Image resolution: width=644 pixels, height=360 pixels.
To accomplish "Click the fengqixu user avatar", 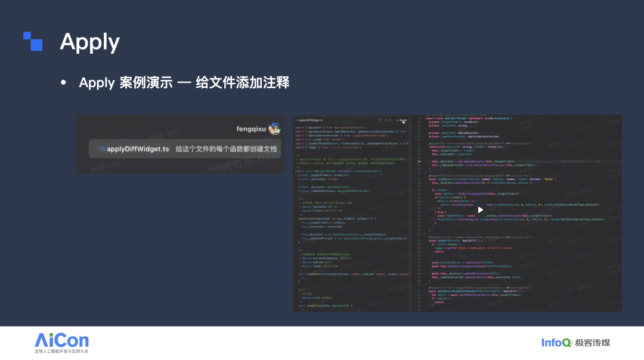I will pyautogui.click(x=274, y=129).
